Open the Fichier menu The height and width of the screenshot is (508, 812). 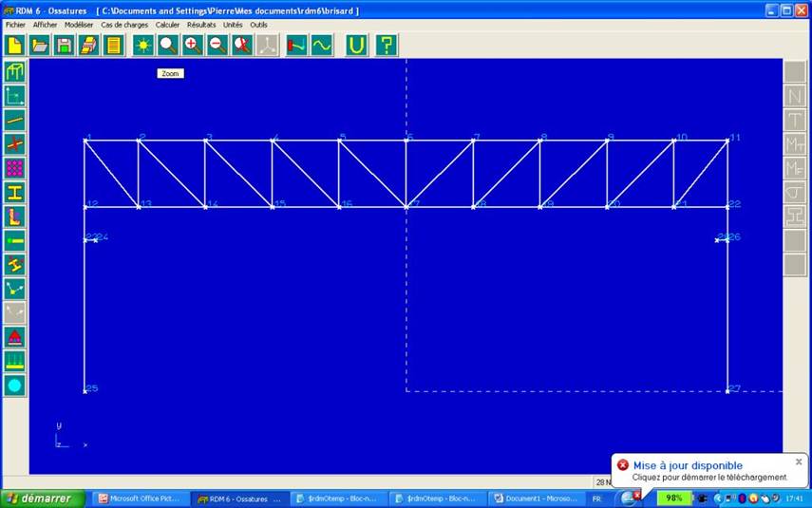pyautogui.click(x=15, y=25)
